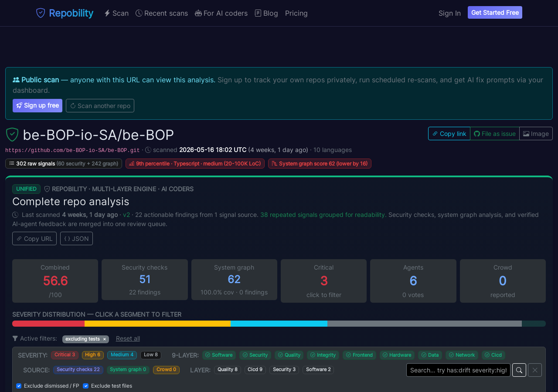Screen dimensions: 558x392
Task: Go to Recent scans
Action: (162, 13)
